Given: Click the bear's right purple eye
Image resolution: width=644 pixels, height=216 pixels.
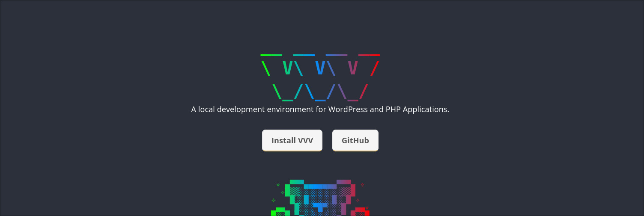Looking at the screenshot, I should [x=334, y=199].
